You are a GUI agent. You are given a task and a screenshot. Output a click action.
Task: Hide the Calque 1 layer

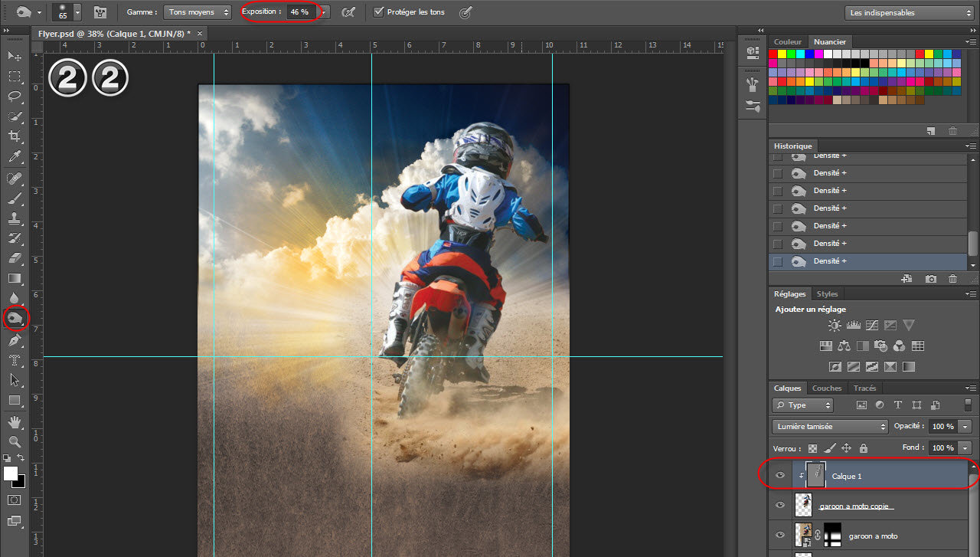[780, 476]
